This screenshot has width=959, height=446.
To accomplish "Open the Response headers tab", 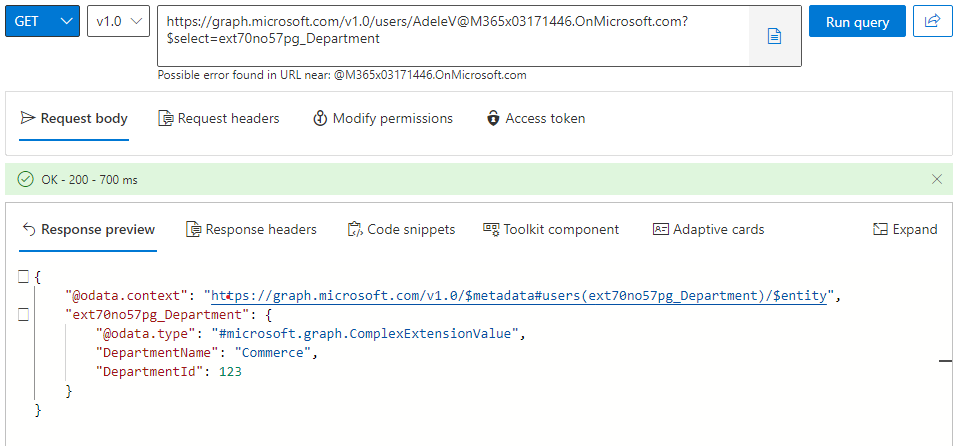I will (x=251, y=229).
